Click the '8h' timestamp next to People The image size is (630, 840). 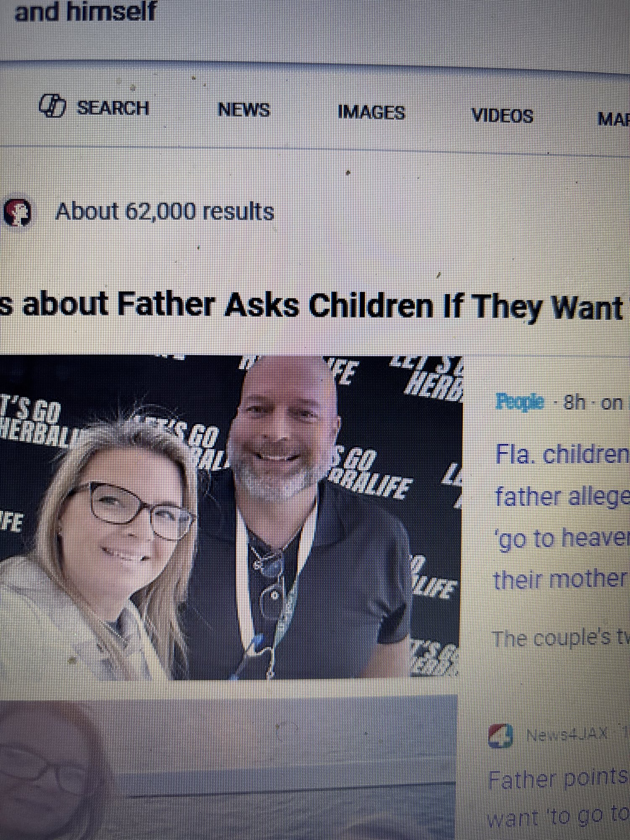pos(574,403)
